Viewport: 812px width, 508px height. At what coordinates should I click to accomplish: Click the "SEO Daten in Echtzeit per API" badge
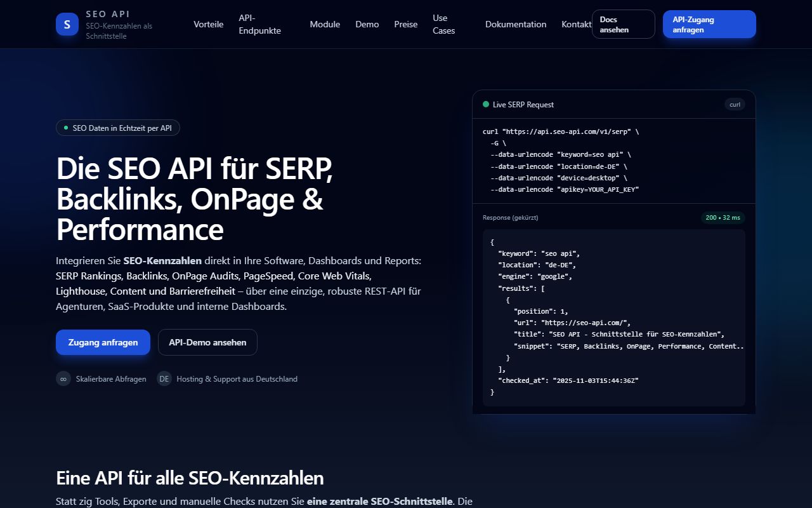click(x=118, y=128)
